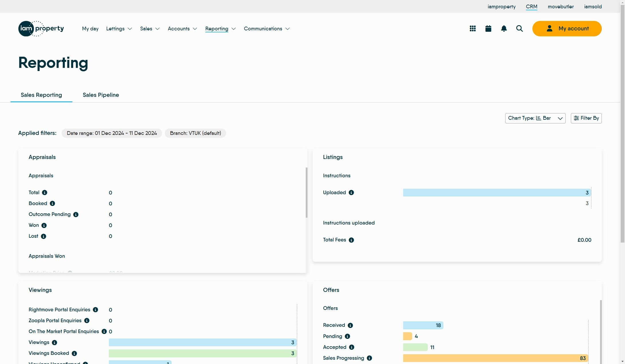This screenshot has width=625, height=364.
Task: Expand the Accounts navigation menu
Action: click(182, 29)
